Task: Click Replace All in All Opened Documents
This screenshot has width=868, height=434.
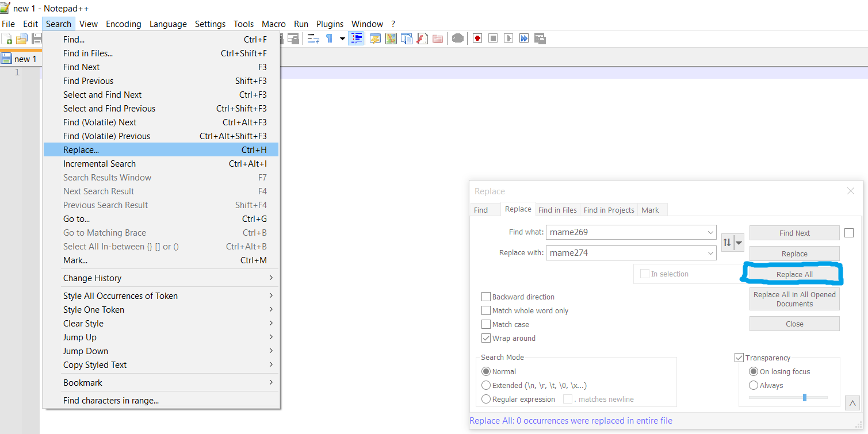Action: 794,299
